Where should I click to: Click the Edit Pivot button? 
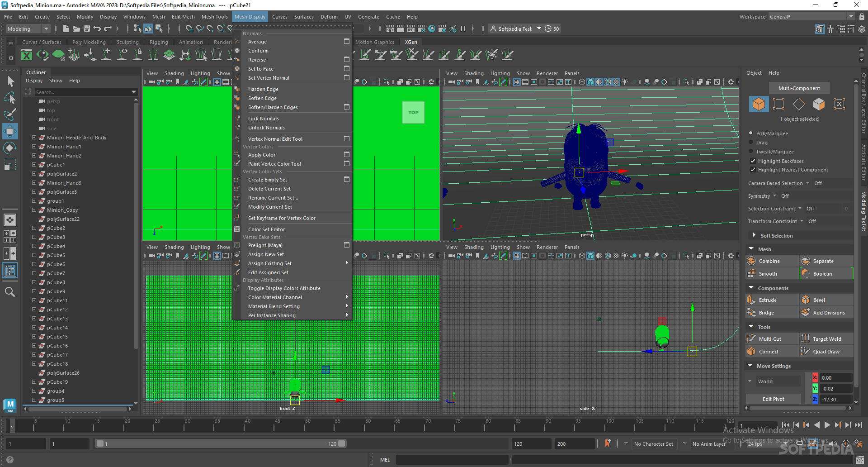773,399
